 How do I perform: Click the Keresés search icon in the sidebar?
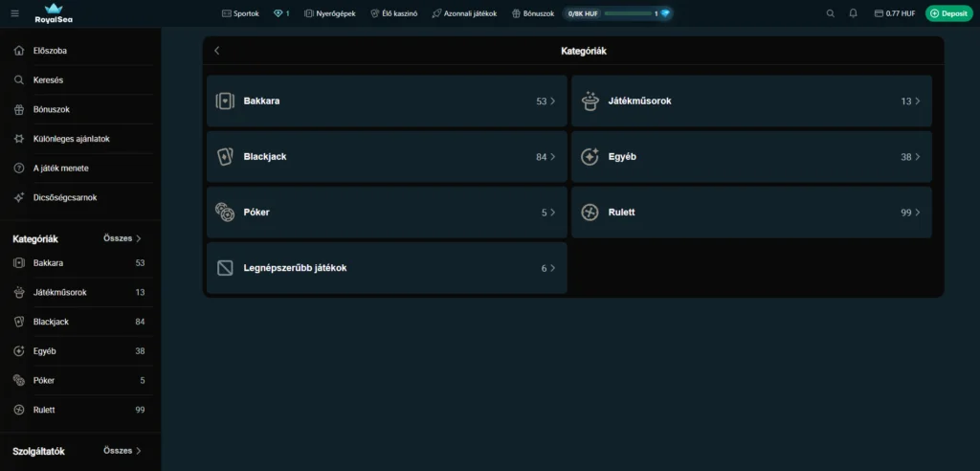19,80
